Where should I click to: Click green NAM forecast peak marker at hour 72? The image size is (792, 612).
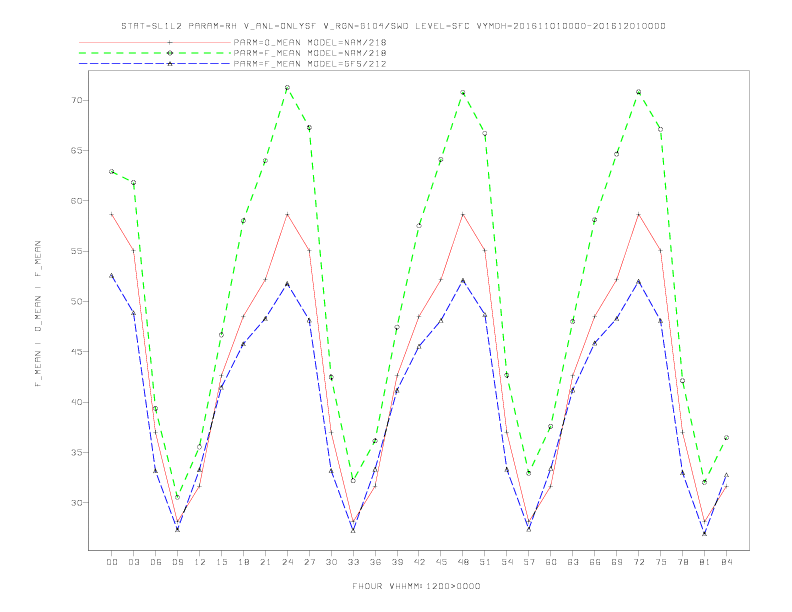point(638,92)
